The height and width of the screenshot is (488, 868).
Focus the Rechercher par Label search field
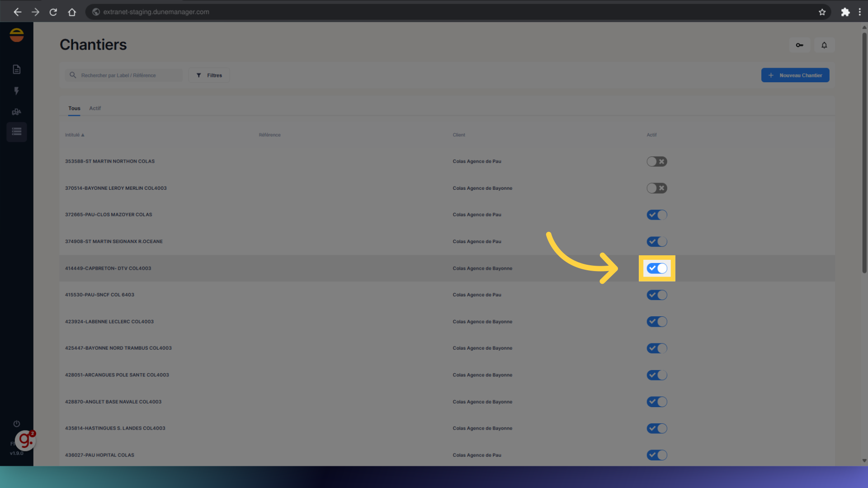coord(124,75)
